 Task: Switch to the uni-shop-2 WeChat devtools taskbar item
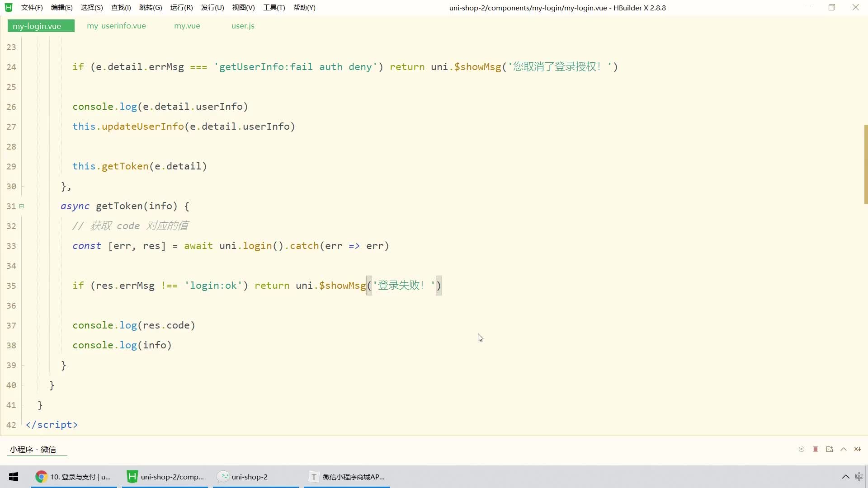click(256, 477)
